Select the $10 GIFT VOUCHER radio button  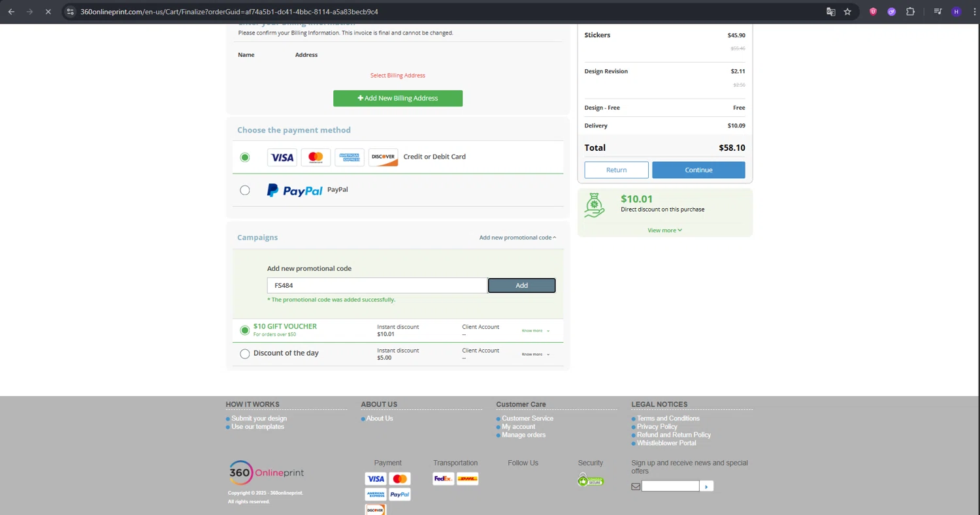(244, 330)
